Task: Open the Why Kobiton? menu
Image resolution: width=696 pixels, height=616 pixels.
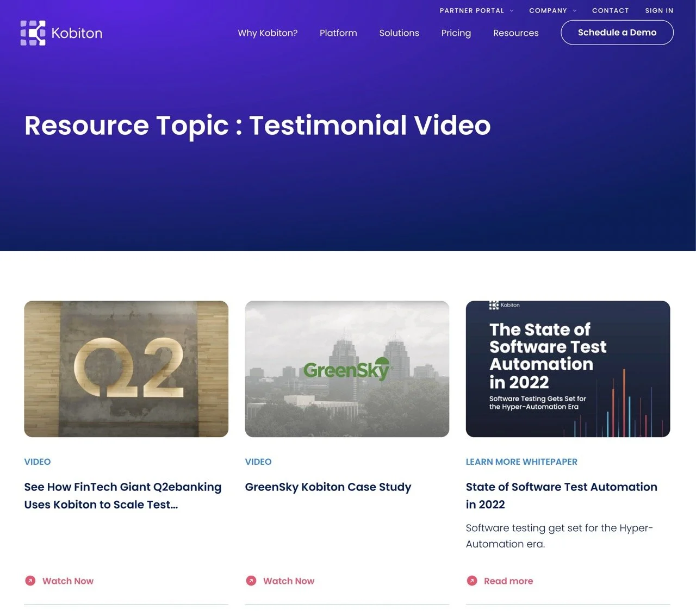Action: [x=268, y=33]
